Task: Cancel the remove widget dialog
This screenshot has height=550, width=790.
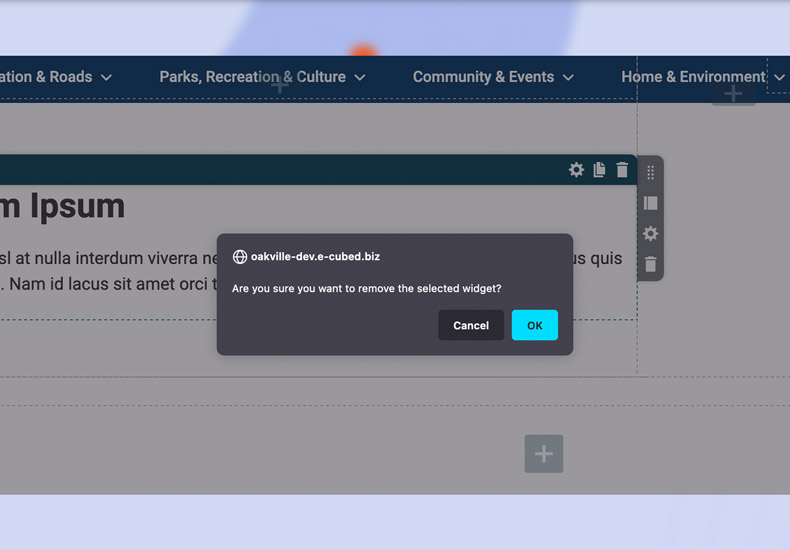Action: pos(470,325)
